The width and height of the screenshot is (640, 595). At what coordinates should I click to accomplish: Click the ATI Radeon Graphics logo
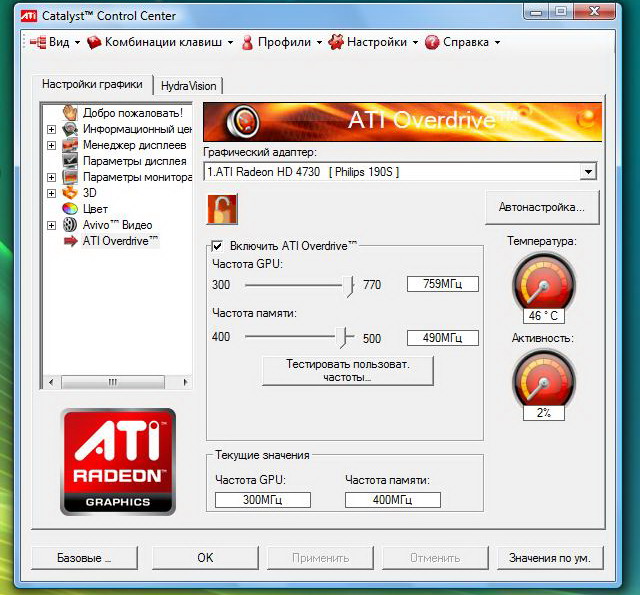[x=118, y=462]
